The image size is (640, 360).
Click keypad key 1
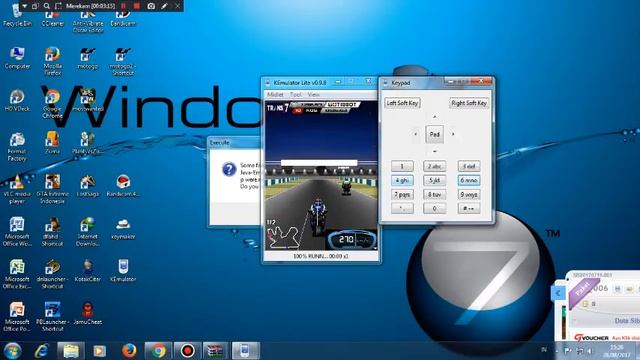pos(402,166)
